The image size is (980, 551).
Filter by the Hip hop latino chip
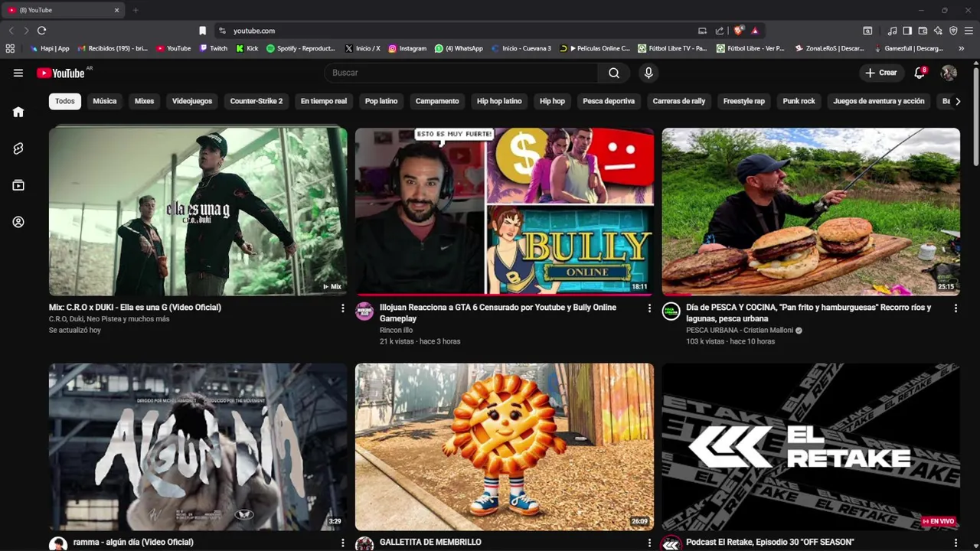[x=499, y=101]
